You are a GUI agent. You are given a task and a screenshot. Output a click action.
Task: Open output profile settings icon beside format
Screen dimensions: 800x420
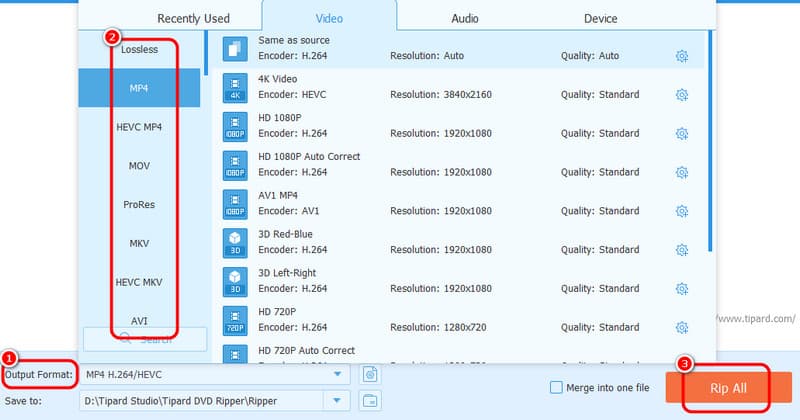coord(370,374)
